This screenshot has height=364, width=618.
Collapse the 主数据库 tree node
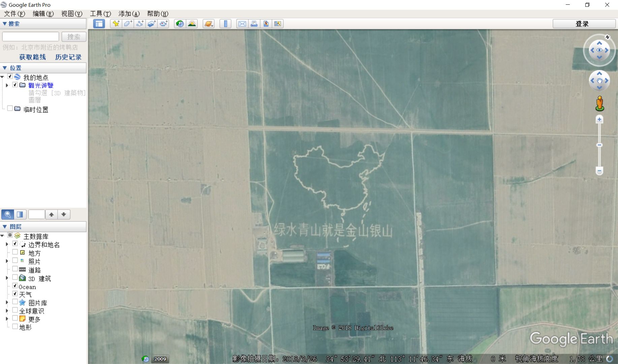click(2, 236)
